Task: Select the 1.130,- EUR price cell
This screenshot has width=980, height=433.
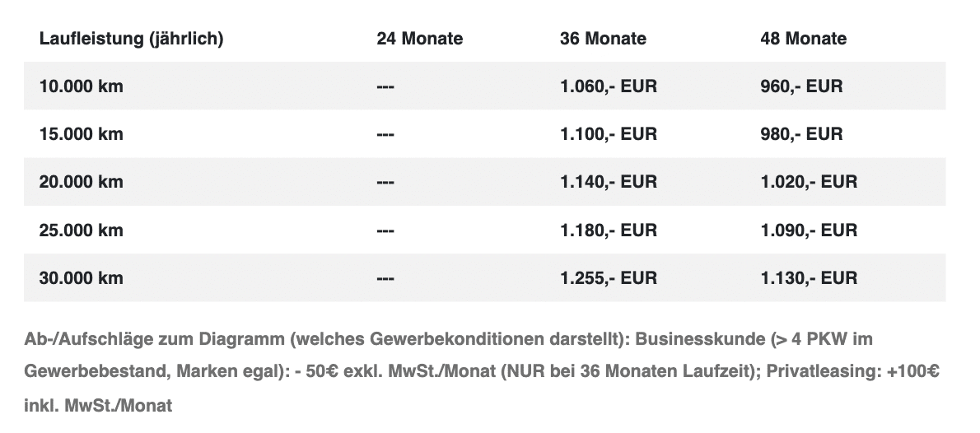Action: (x=809, y=278)
